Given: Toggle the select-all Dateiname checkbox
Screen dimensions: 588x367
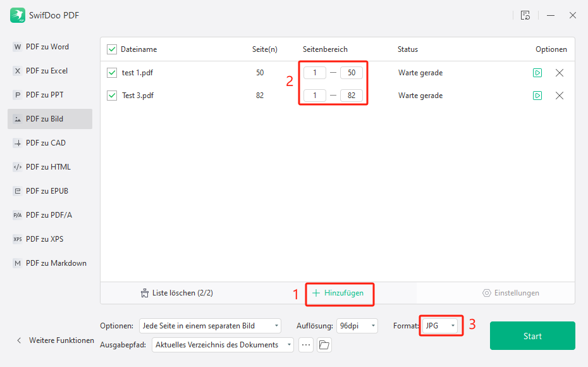Looking at the screenshot, I should point(112,49).
